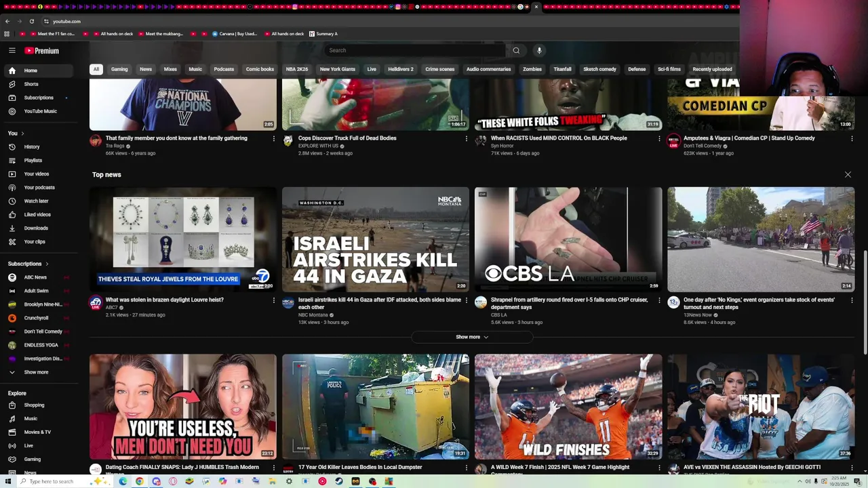Start voice search with microphone icon
The height and width of the screenshot is (488, 868).
coord(539,50)
